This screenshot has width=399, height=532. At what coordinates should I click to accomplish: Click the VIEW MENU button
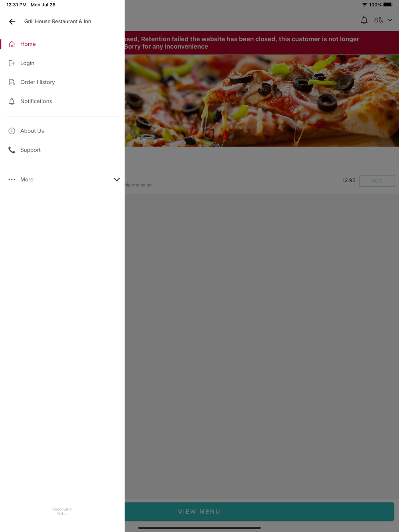(259, 512)
